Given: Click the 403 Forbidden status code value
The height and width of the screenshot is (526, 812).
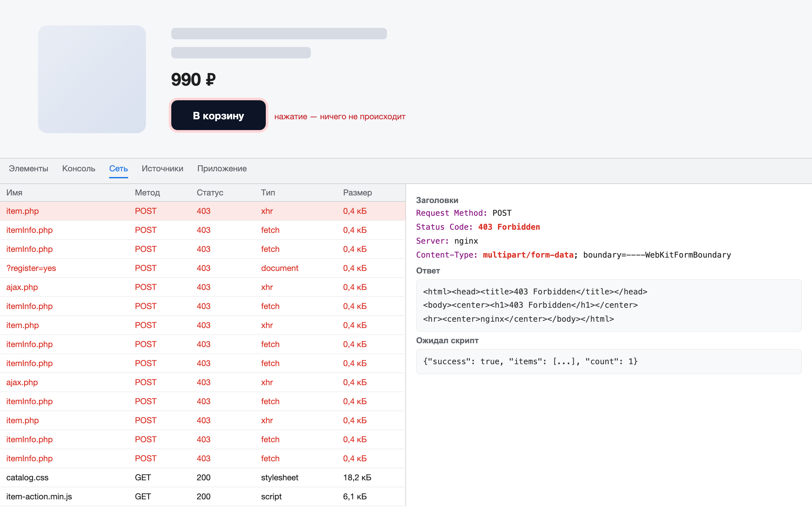Looking at the screenshot, I should coord(509,227).
